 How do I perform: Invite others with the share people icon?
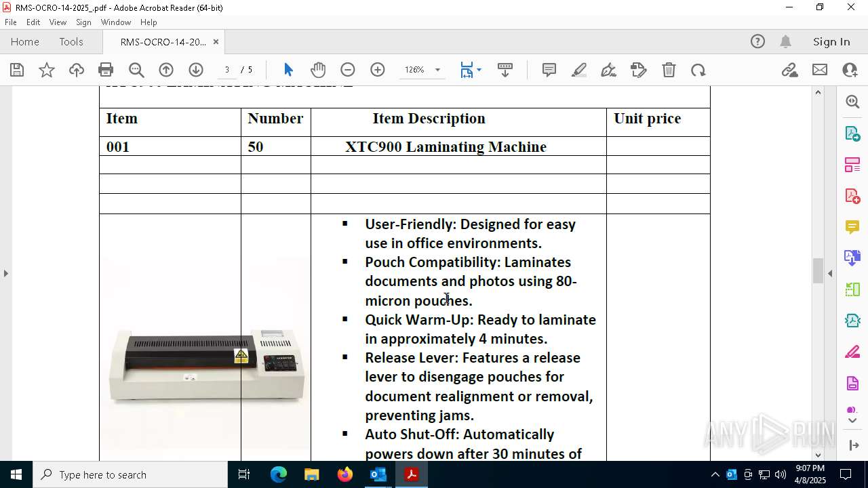[x=850, y=70]
